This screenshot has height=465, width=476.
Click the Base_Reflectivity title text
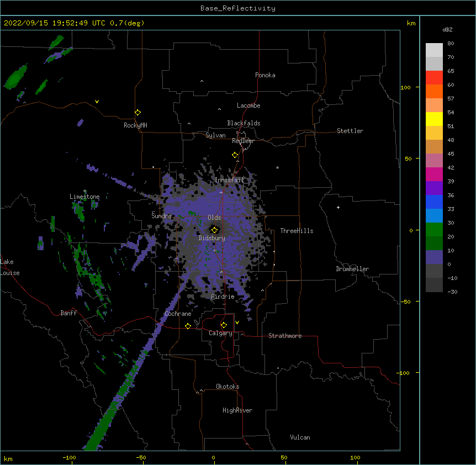[x=238, y=8]
